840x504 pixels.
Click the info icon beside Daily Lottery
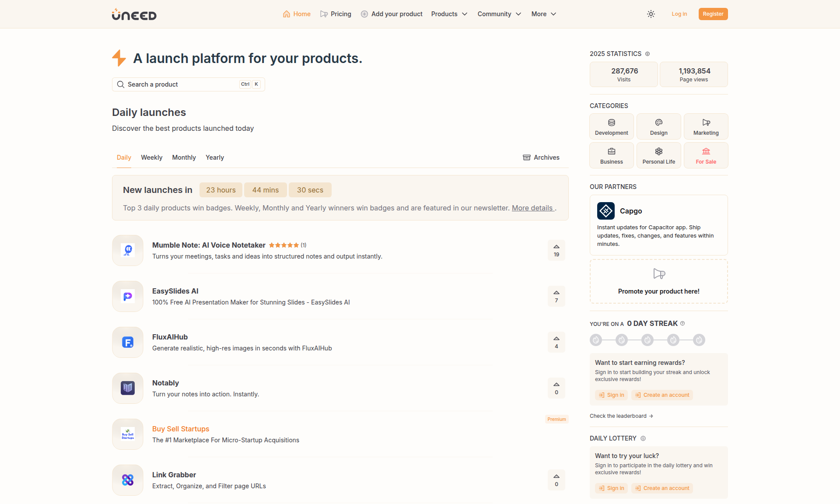pyautogui.click(x=643, y=438)
